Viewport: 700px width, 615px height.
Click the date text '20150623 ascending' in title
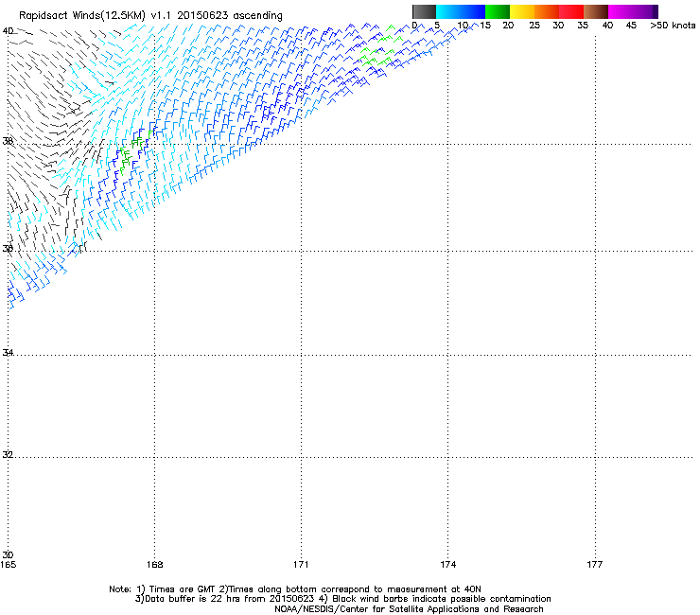230,16
